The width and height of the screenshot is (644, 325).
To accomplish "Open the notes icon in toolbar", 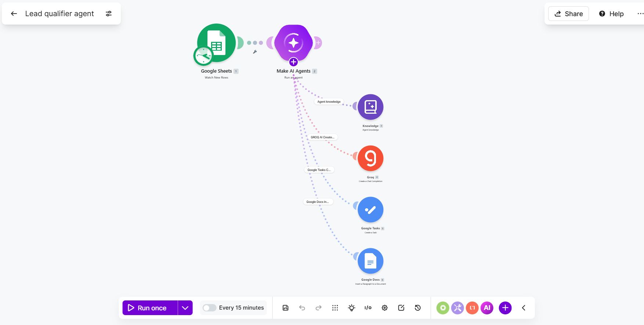I will (401, 308).
